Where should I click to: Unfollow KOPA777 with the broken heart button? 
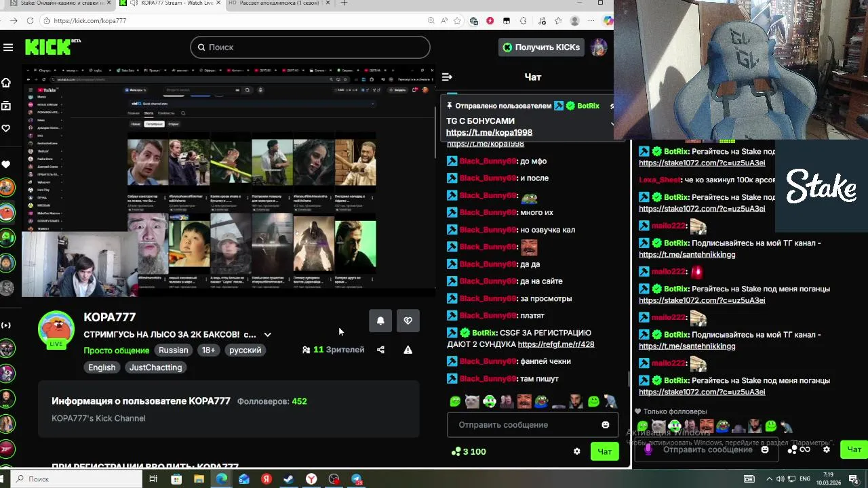coord(408,321)
